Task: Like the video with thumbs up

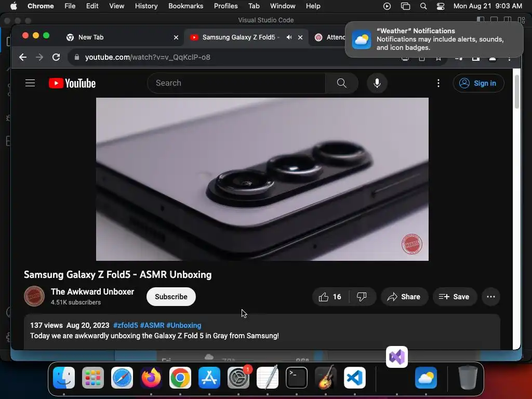Action: pos(330,297)
